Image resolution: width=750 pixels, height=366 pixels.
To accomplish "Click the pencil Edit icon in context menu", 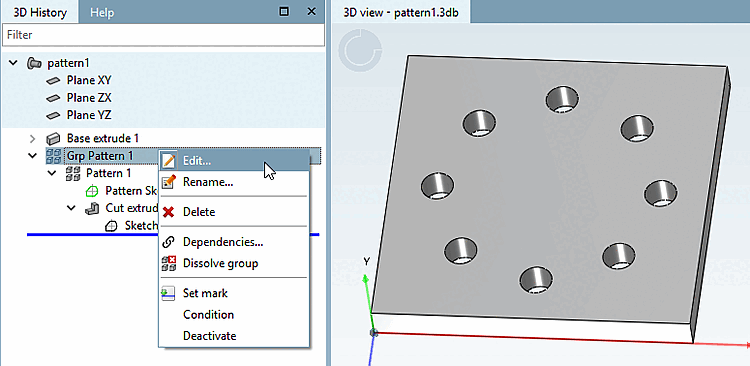I will (168, 161).
